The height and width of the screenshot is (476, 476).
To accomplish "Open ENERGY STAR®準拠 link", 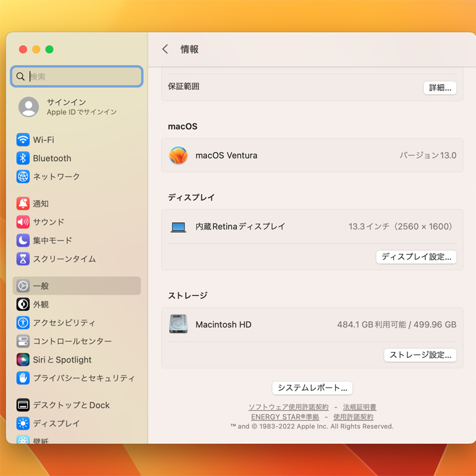I will pyautogui.click(x=285, y=417).
